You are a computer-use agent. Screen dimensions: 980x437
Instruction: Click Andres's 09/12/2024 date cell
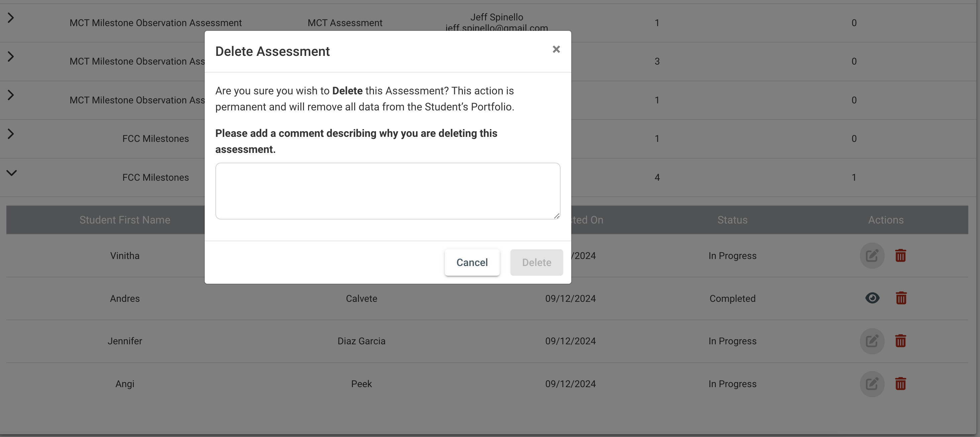(570, 298)
